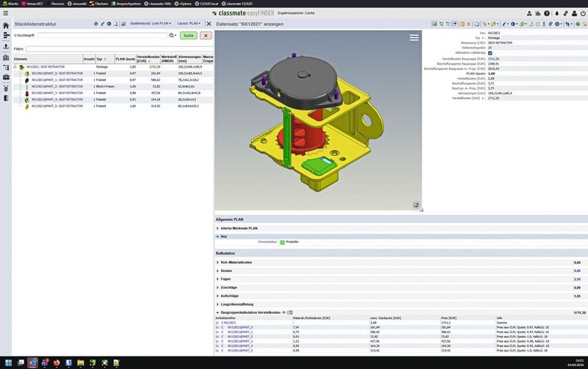Click the copy document icon in dataset toolbar
588x369 pixels.
click(476, 24)
